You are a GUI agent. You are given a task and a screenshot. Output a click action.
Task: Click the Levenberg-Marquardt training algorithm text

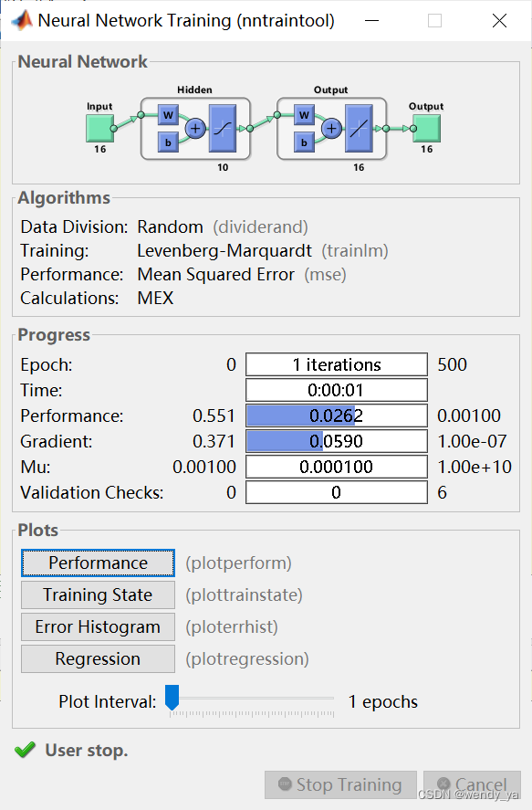[224, 251]
